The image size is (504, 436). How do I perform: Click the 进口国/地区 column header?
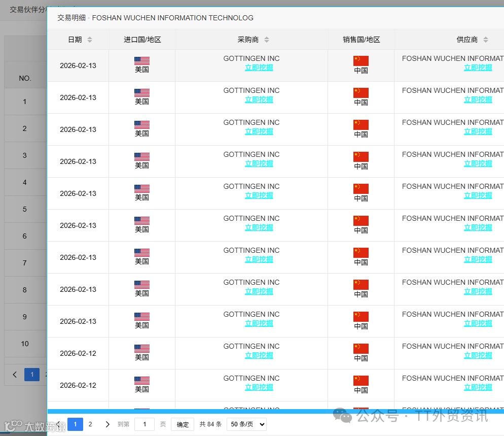[142, 40]
